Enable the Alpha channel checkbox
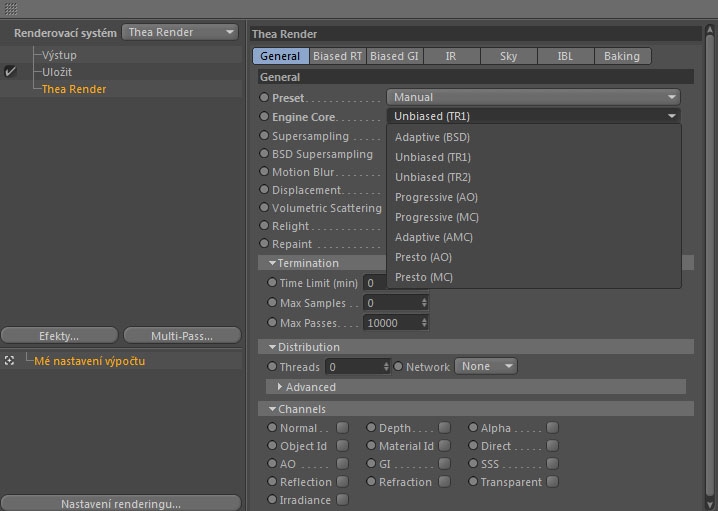Image resolution: width=718 pixels, height=511 pixels. coord(553,427)
